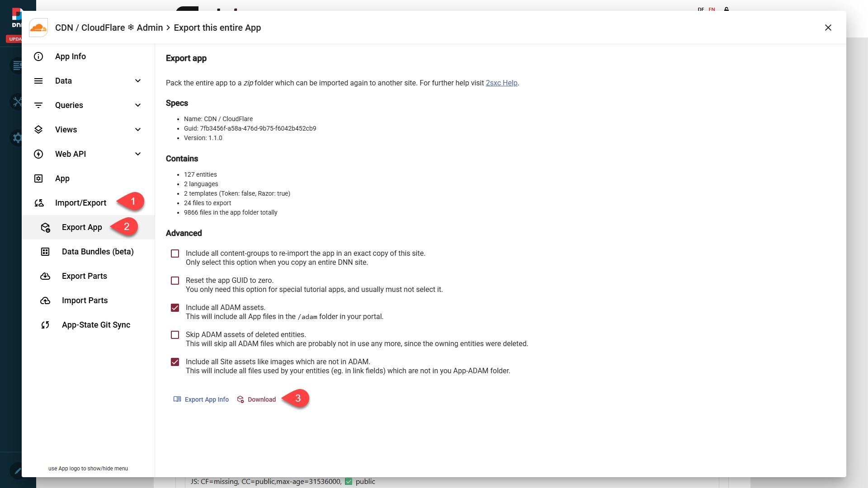
Task: Check Reset the app GUID to zero
Action: 175,281
